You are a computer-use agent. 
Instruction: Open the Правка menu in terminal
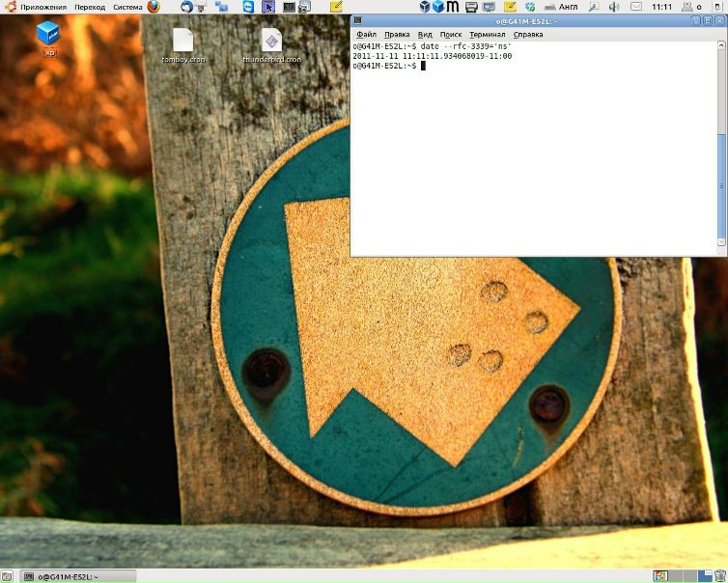coord(397,34)
